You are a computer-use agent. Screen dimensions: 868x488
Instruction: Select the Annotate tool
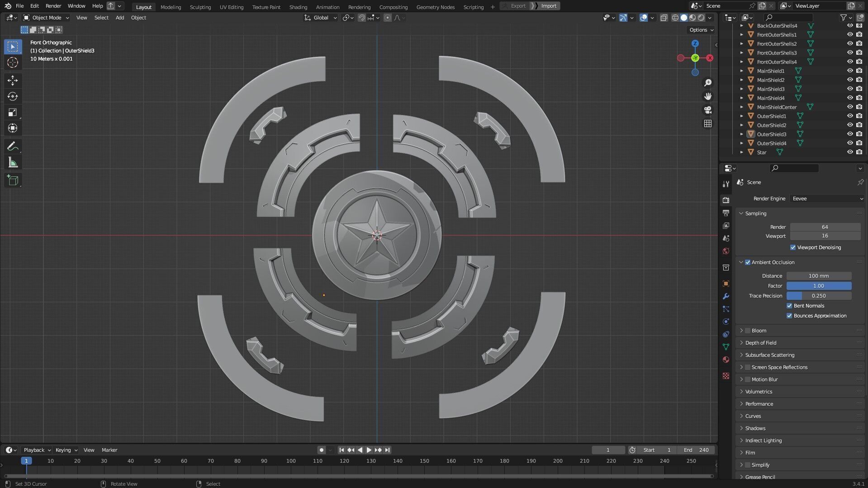[13, 146]
